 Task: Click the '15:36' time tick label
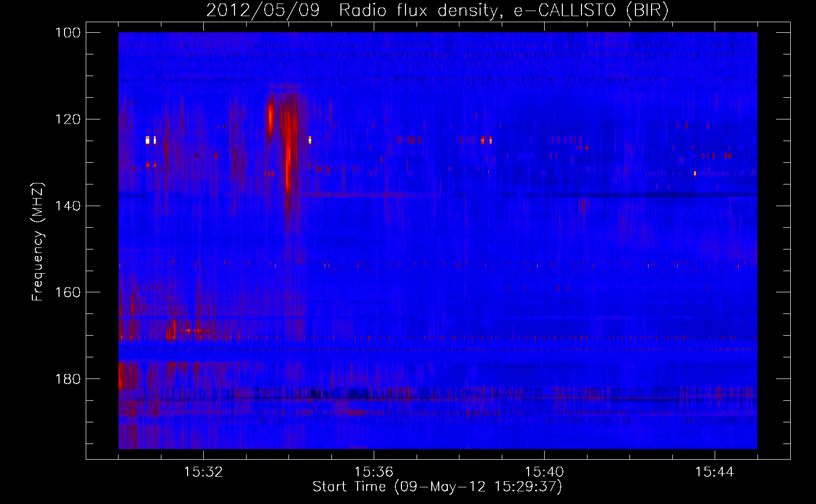(374, 472)
